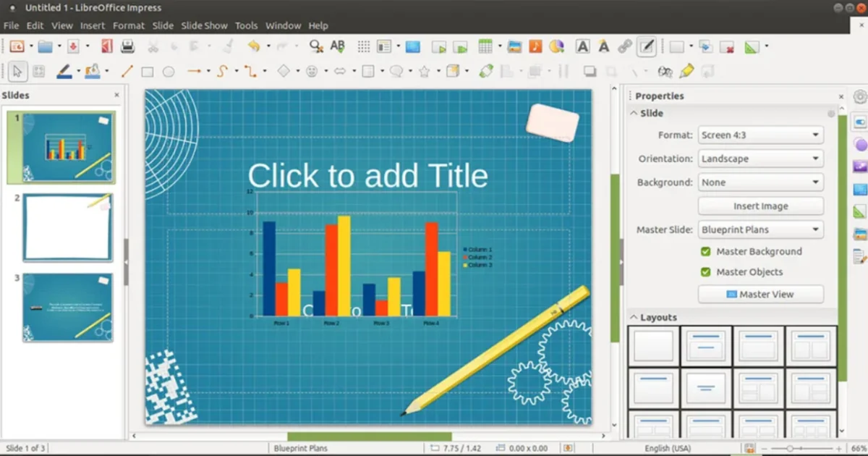This screenshot has height=456, width=868.
Task: Click the Insert Image button
Action: point(760,206)
